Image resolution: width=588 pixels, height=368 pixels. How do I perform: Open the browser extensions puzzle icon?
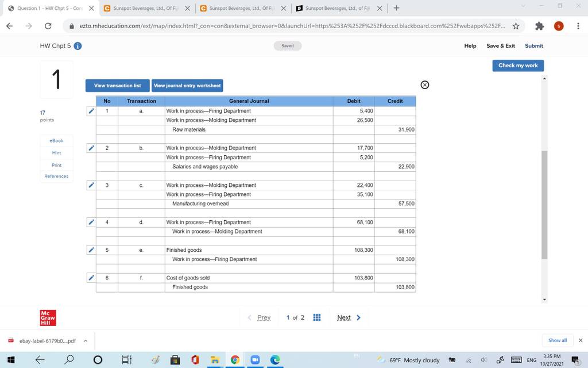539,26
